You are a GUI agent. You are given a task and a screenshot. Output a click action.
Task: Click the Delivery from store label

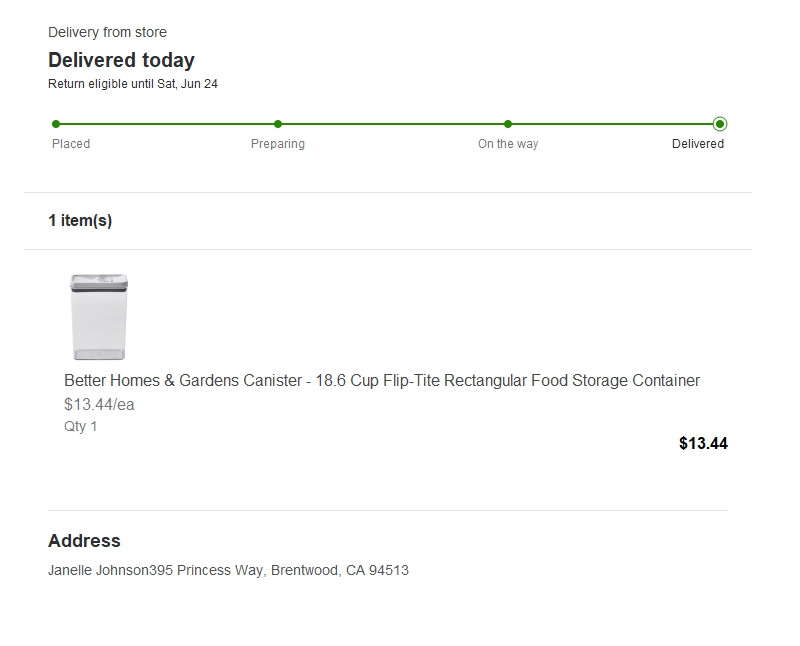click(x=107, y=33)
